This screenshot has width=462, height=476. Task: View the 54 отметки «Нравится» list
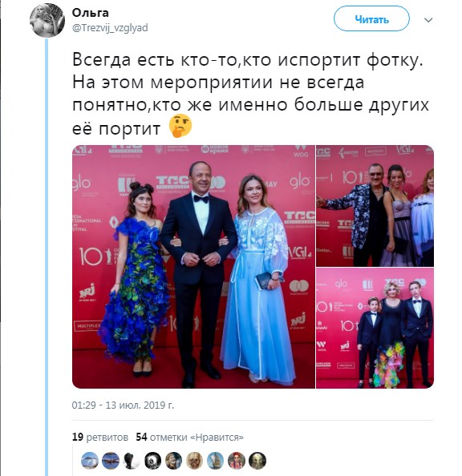[189, 437]
